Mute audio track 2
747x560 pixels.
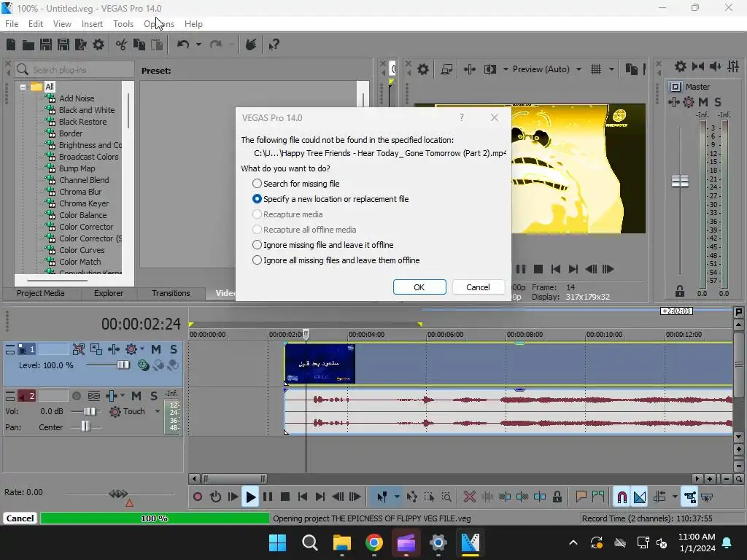(136, 396)
